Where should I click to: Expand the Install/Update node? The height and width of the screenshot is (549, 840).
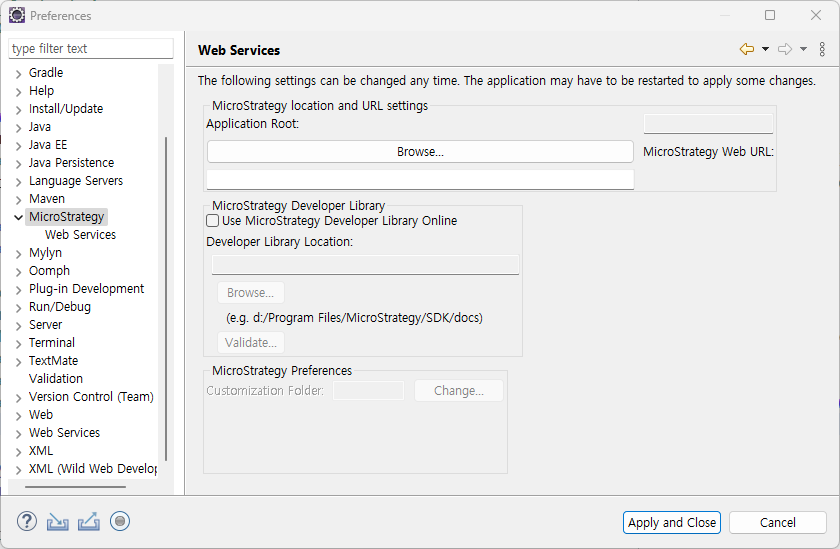(19, 110)
